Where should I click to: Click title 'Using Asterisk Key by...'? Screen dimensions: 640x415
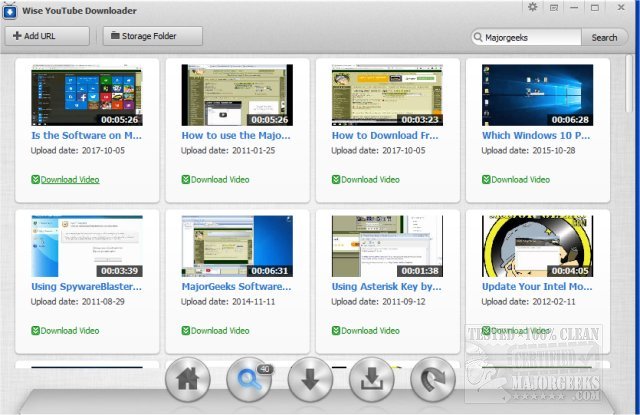point(387,286)
